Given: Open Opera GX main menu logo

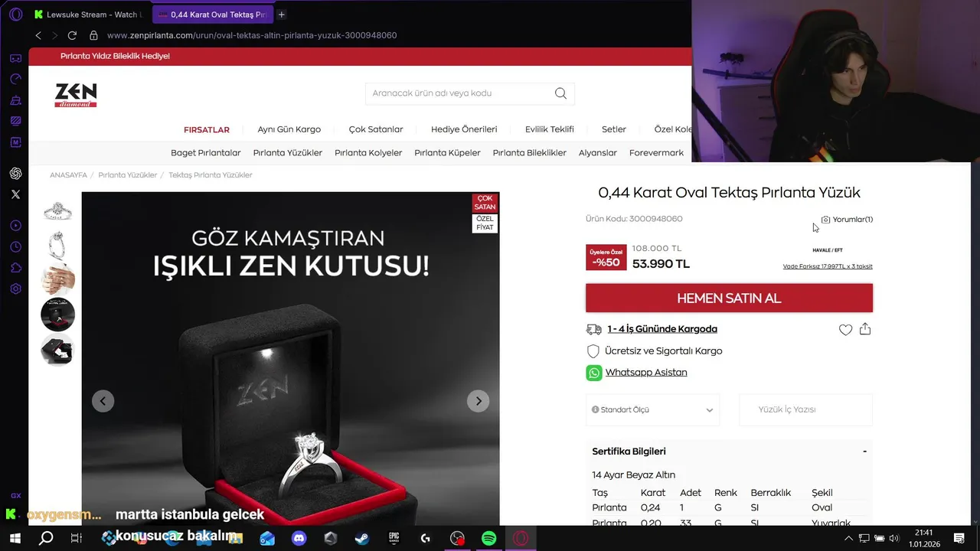Looking at the screenshot, I should point(15,15).
